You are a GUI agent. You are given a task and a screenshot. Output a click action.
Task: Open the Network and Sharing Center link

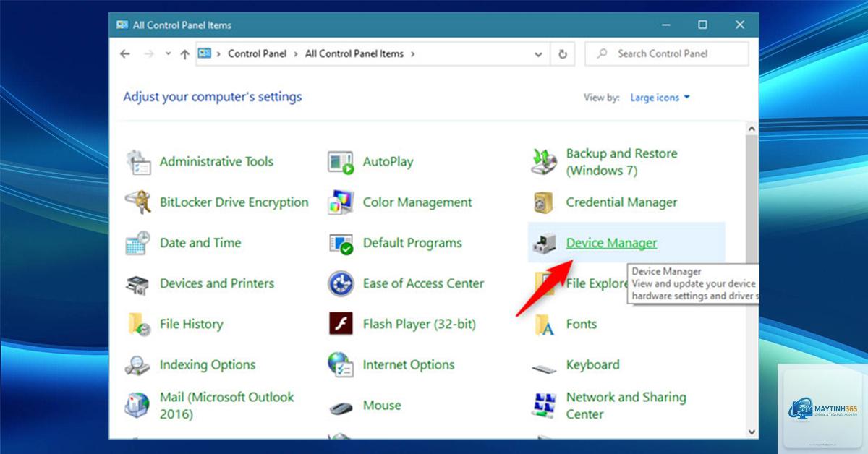click(626, 406)
